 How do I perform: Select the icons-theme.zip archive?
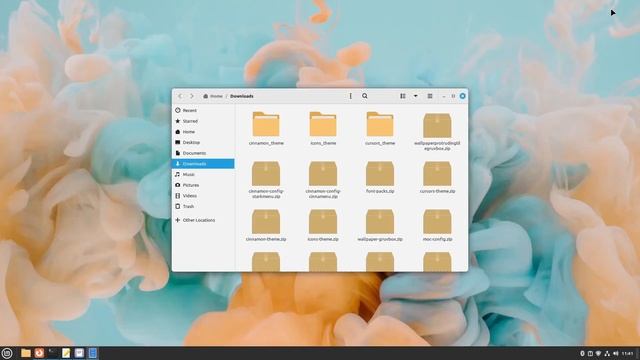click(323, 224)
